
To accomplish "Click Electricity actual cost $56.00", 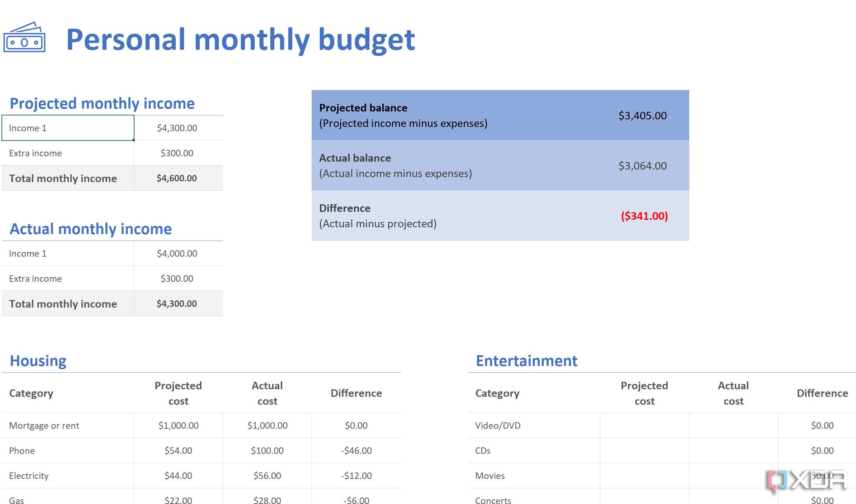I will point(267,476).
